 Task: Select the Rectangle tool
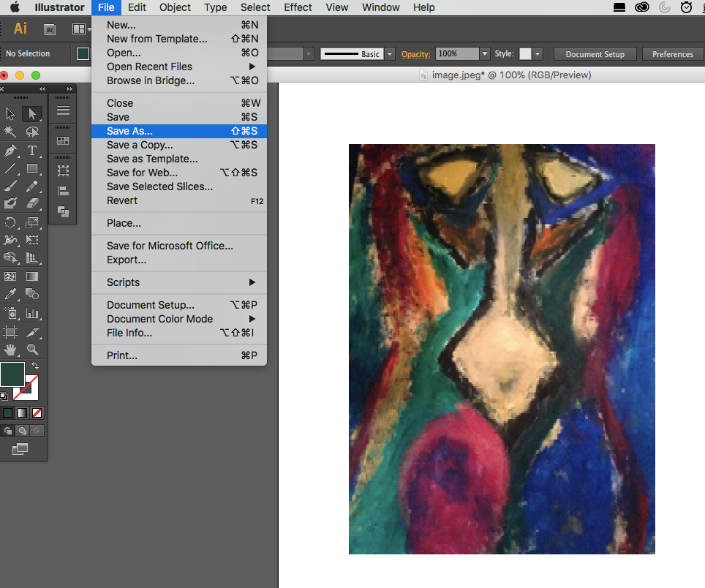point(32,168)
